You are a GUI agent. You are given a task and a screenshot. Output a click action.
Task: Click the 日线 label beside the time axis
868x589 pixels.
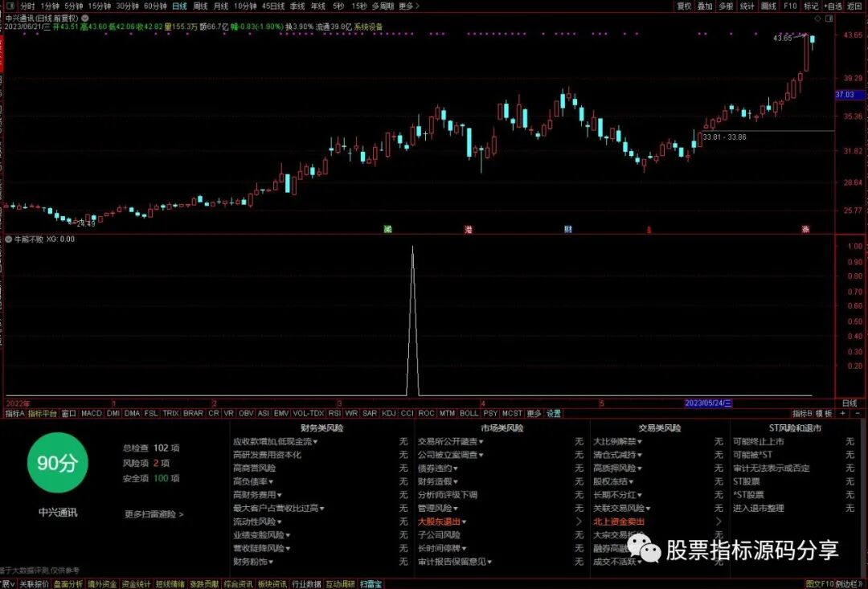[x=850, y=403]
